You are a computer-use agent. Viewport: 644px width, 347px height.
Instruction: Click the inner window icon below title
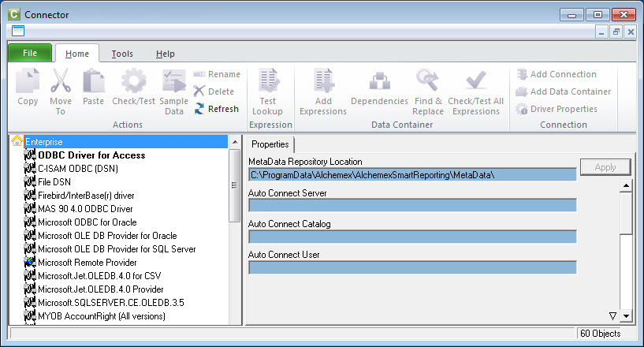point(18,31)
